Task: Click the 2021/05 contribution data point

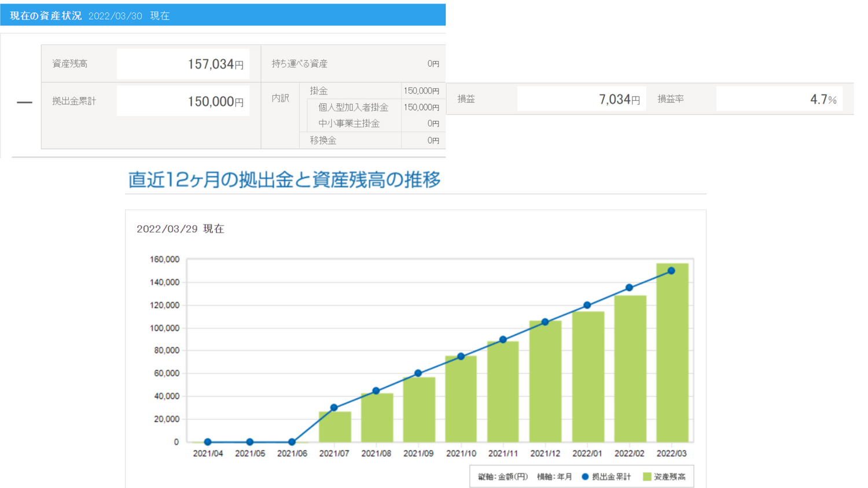Action: click(x=250, y=442)
